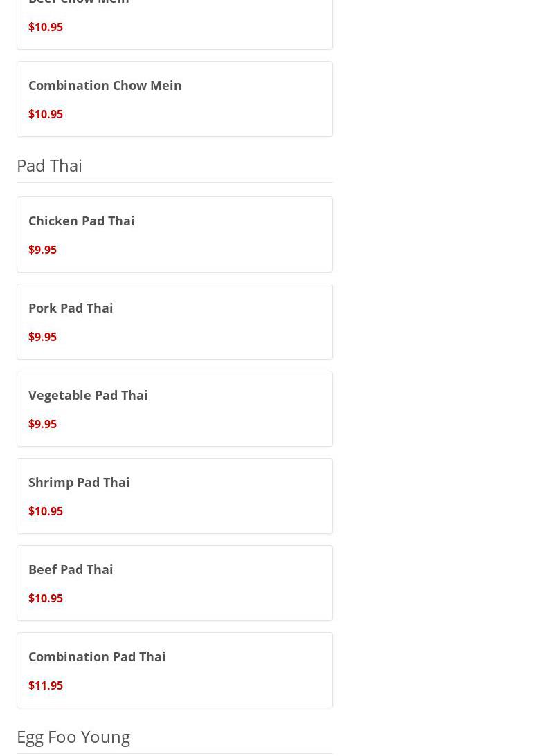Open the Chicken Pad Thai item
This screenshot has height=756, width=533.
coord(81,221)
